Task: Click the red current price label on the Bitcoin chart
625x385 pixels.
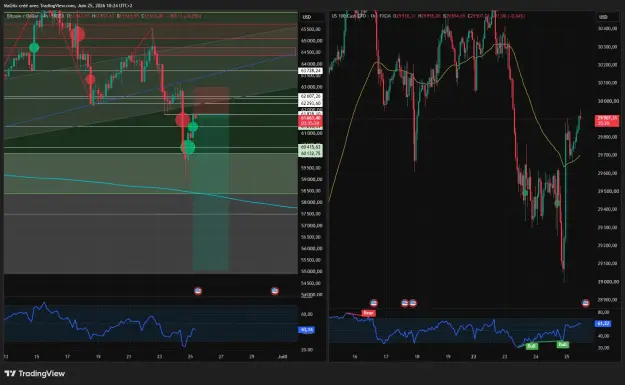Action: [311, 121]
